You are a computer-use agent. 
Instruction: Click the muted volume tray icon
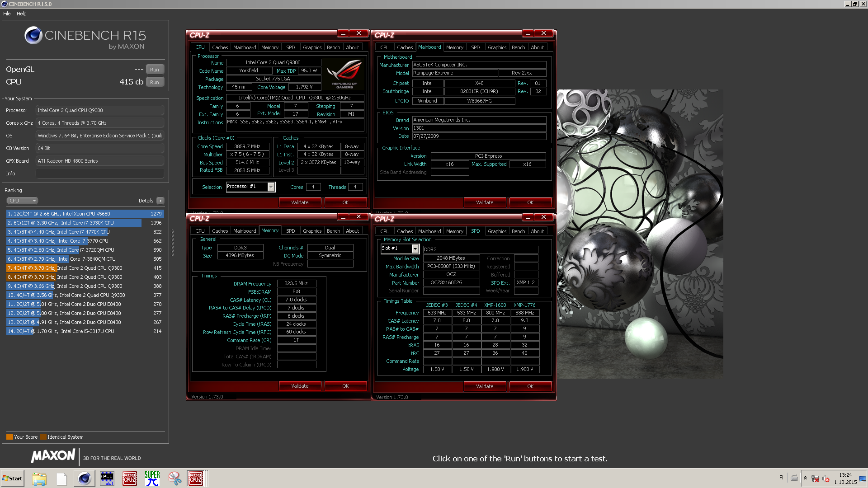click(826, 479)
